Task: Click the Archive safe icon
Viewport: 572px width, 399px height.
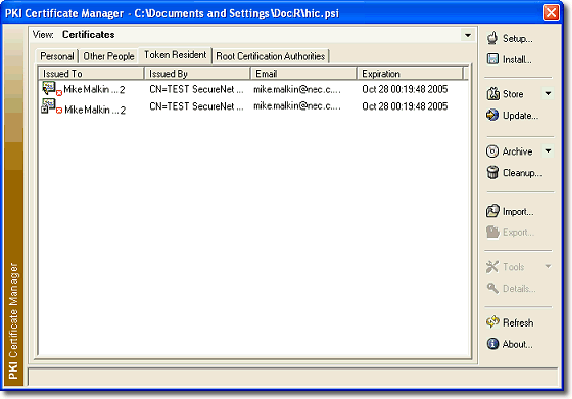Action: point(492,151)
